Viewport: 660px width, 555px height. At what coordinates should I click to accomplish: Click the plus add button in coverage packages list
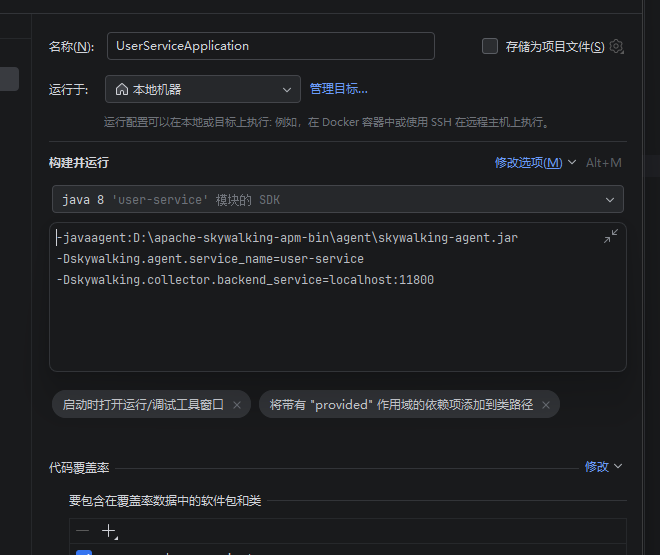[109, 531]
